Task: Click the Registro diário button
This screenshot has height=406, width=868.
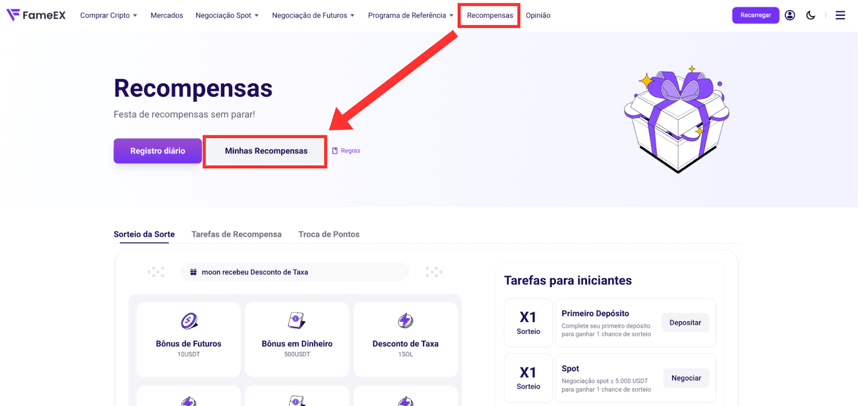Action: [157, 151]
